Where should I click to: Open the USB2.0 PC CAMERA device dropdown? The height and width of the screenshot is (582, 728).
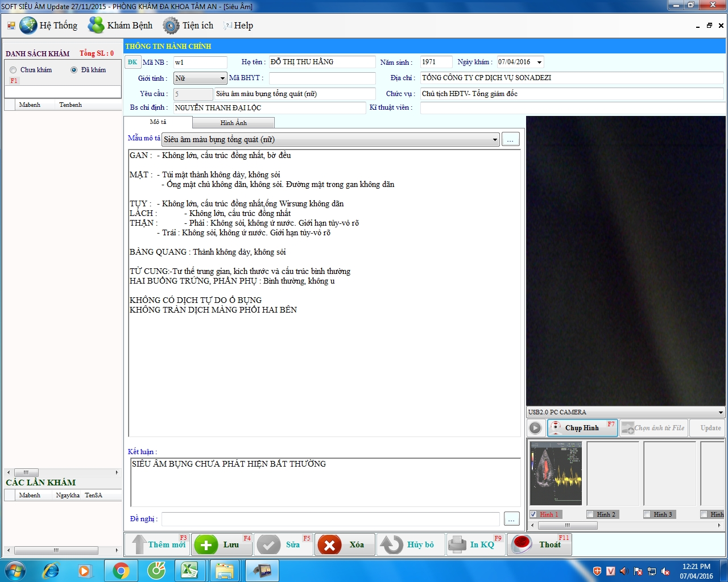(721, 412)
